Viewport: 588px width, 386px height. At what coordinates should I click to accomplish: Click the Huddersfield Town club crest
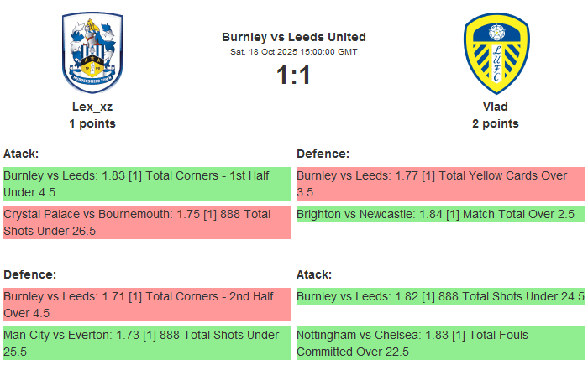[x=92, y=52]
